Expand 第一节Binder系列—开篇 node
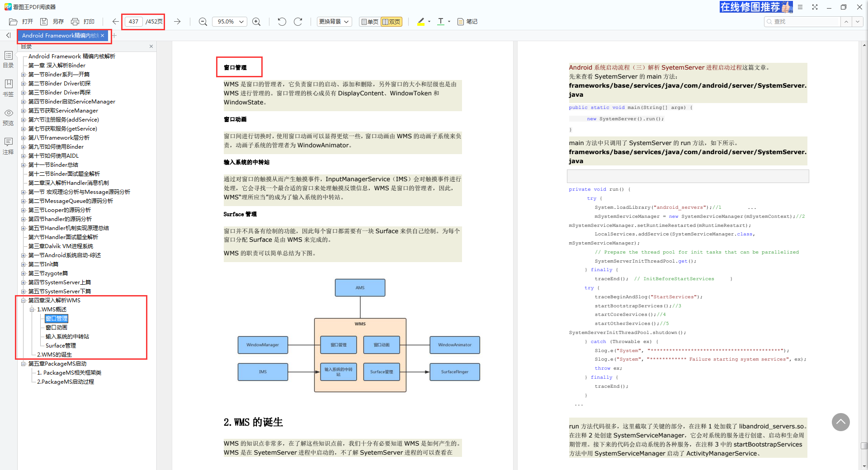The height and width of the screenshot is (470, 868). coord(24,75)
